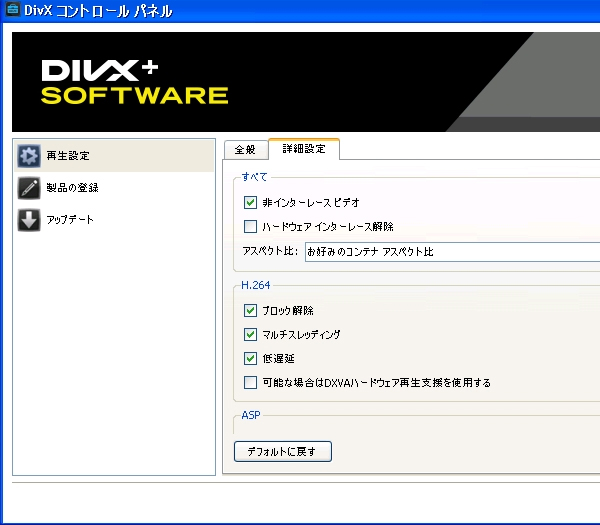
Task: Select 再生設定 in the sidebar
Action: [114, 156]
